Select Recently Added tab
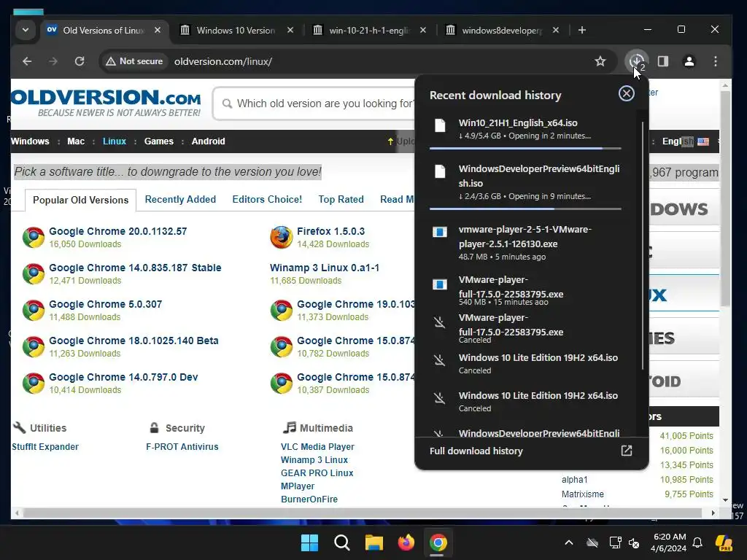The image size is (747, 560). point(180,199)
